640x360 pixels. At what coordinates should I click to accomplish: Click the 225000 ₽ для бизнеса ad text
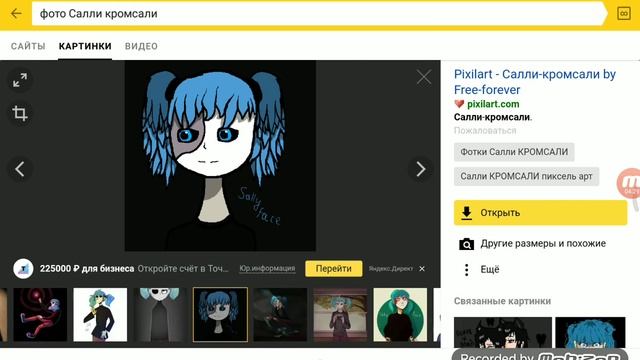(87, 269)
